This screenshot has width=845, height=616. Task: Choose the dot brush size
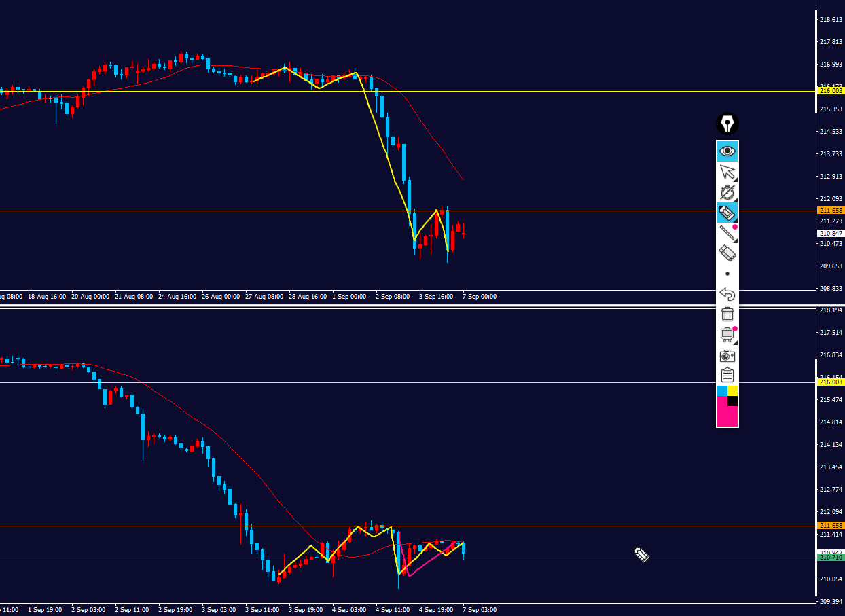tap(727, 274)
